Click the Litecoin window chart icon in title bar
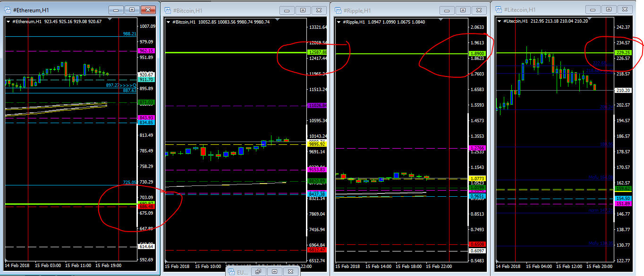The height and width of the screenshot is (276, 644). click(x=498, y=9)
